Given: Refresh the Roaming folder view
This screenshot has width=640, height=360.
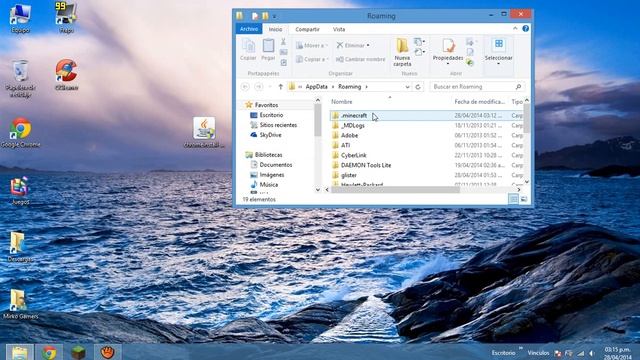Looking at the screenshot, I should click(418, 87).
